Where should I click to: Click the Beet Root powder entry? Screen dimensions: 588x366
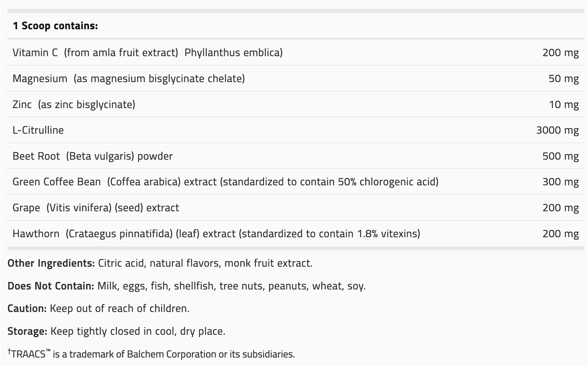click(x=93, y=156)
